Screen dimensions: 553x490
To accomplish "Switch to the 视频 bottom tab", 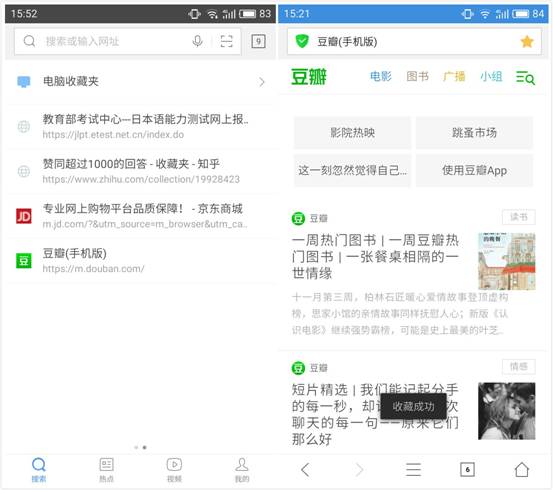I will [x=174, y=470].
